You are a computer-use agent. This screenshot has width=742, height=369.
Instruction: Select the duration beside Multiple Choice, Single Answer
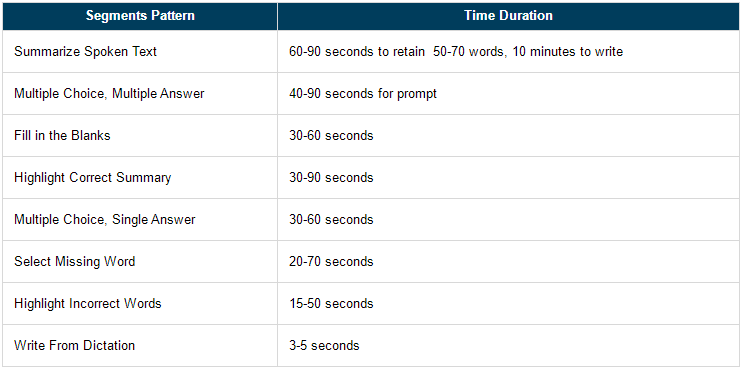coord(508,220)
